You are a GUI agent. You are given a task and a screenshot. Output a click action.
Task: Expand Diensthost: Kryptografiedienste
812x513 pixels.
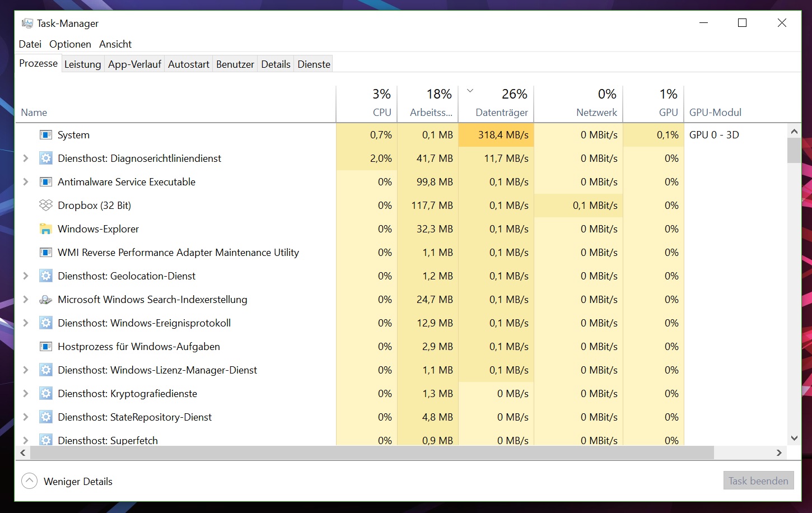(25, 394)
